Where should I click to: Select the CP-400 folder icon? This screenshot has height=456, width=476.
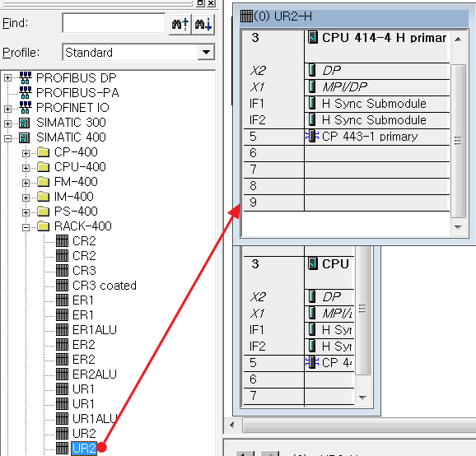[x=44, y=151]
